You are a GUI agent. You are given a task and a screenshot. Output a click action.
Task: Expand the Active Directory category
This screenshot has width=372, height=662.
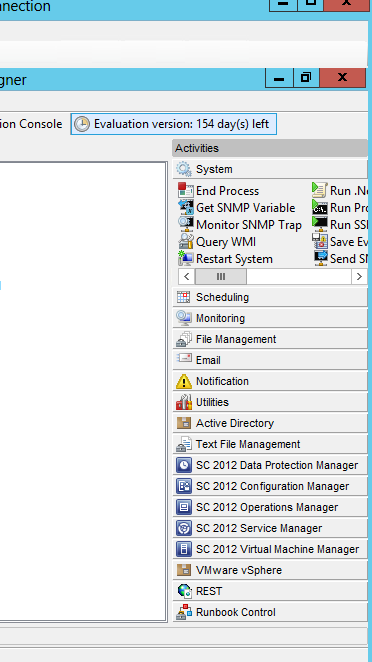[x=270, y=423]
